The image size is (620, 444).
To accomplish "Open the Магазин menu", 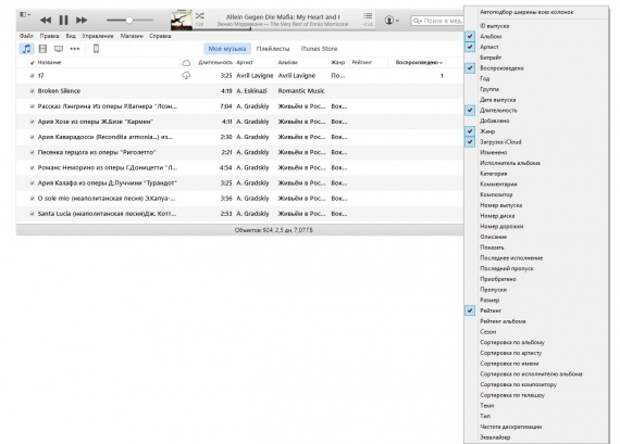I will click(x=132, y=36).
